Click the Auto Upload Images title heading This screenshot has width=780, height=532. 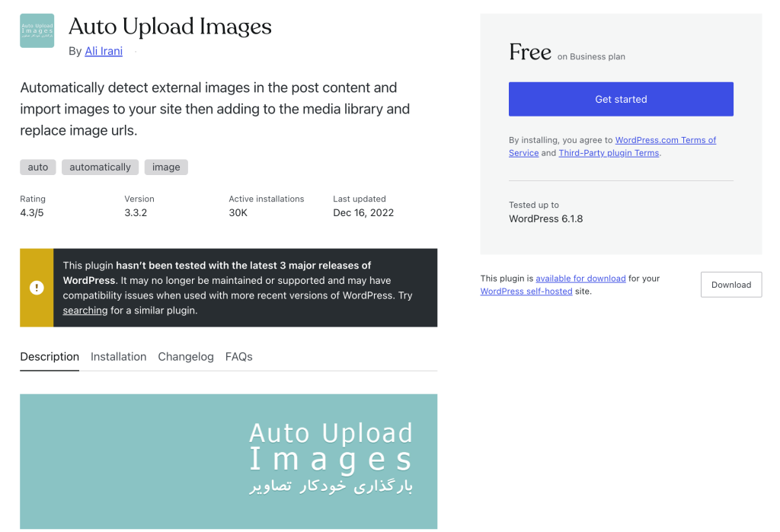170,27
